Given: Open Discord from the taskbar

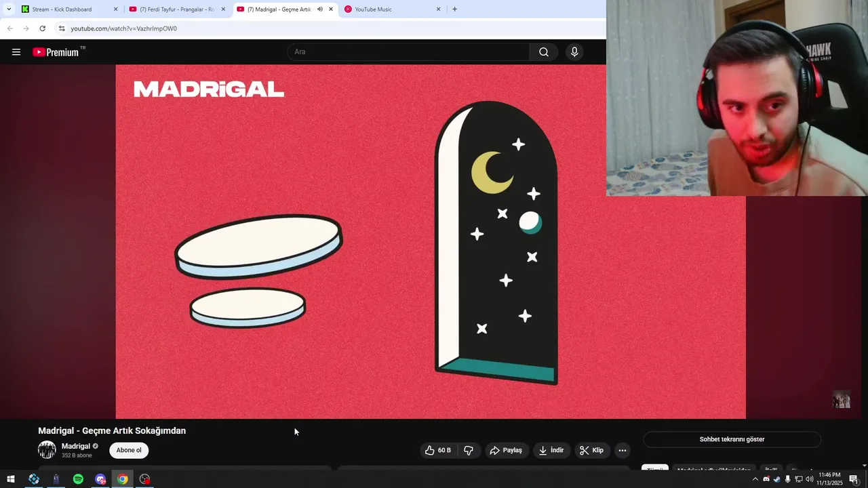Looking at the screenshot, I should (100, 479).
